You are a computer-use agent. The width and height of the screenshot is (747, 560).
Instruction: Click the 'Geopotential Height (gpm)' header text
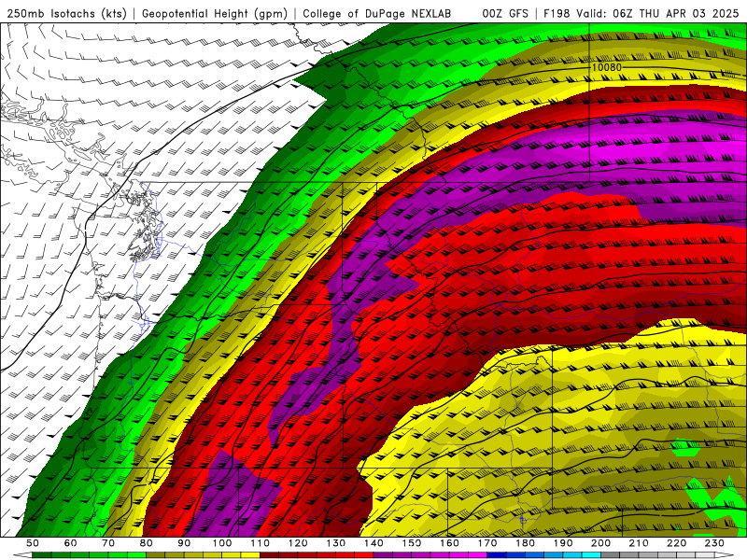(x=215, y=13)
